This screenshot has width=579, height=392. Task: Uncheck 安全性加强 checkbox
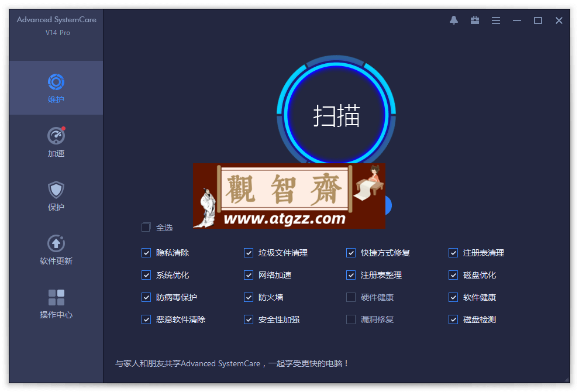pyautogui.click(x=249, y=319)
